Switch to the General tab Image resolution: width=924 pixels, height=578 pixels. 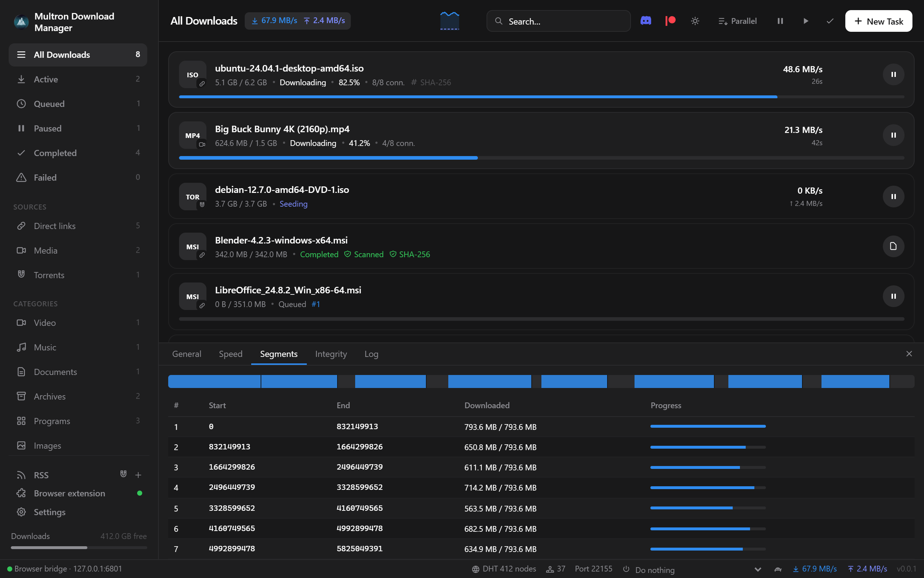186,354
